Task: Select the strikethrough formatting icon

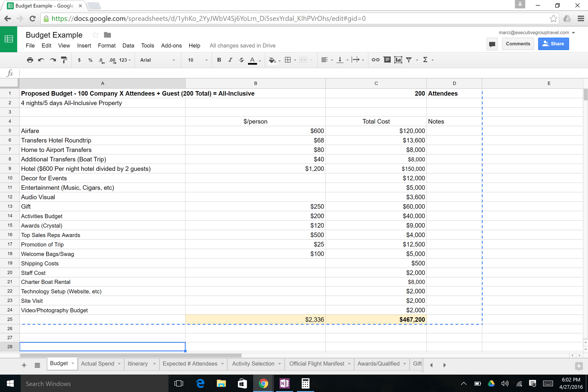Action: click(x=241, y=60)
